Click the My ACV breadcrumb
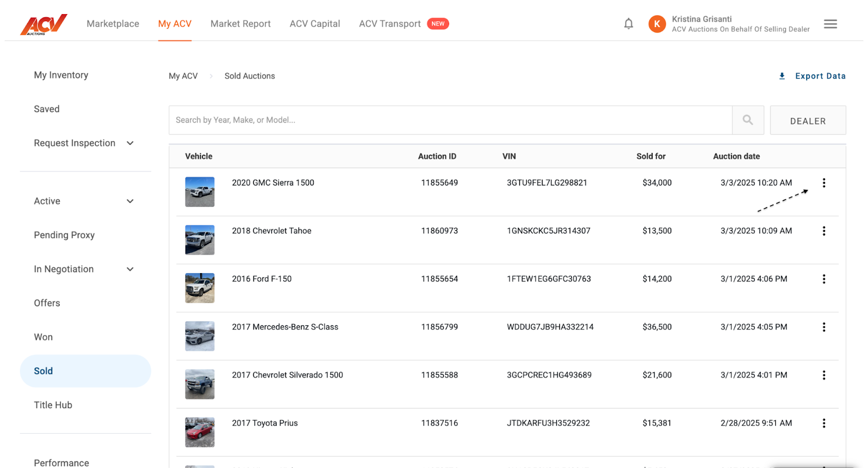This screenshot has width=868, height=468. click(183, 76)
